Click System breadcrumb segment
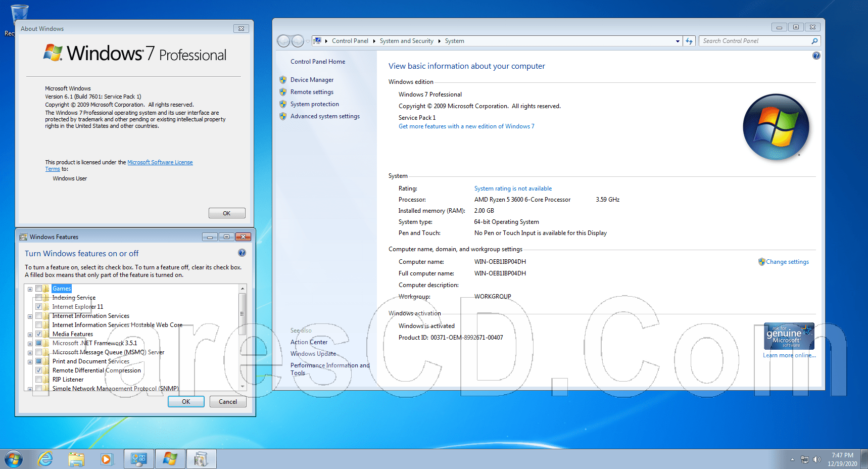Screen dimensions: 868x469 pos(454,41)
